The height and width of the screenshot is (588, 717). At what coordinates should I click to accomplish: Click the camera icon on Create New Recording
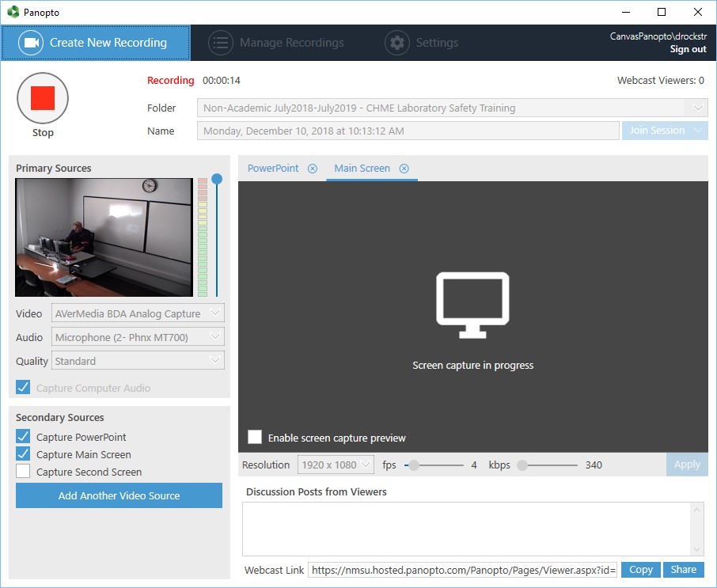[31, 43]
